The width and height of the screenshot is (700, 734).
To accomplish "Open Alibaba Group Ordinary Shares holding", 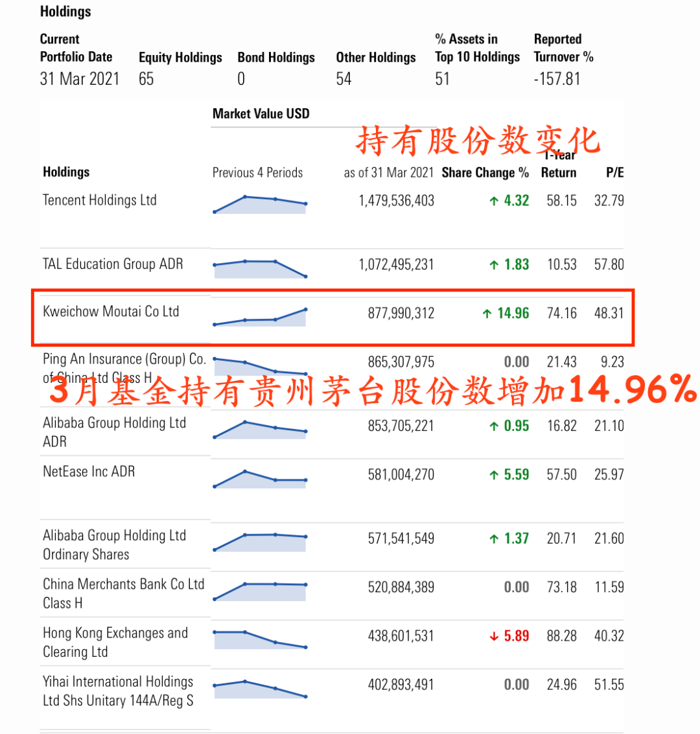I will click(114, 544).
